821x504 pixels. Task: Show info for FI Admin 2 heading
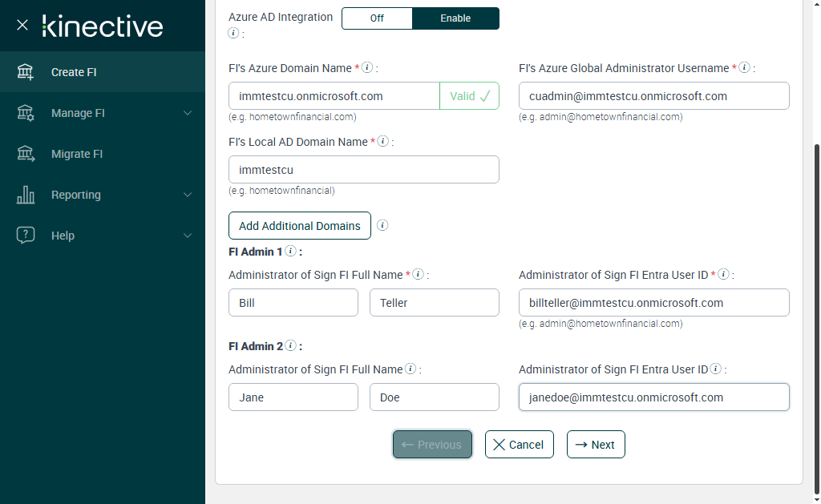(x=290, y=345)
